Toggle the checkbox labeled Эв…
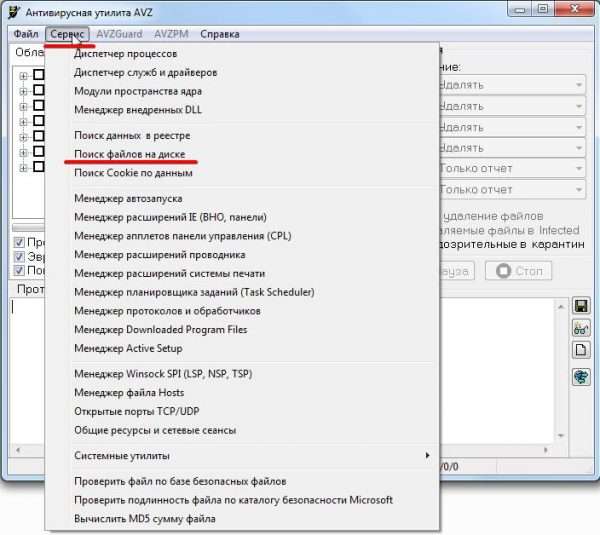 pos(19,256)
